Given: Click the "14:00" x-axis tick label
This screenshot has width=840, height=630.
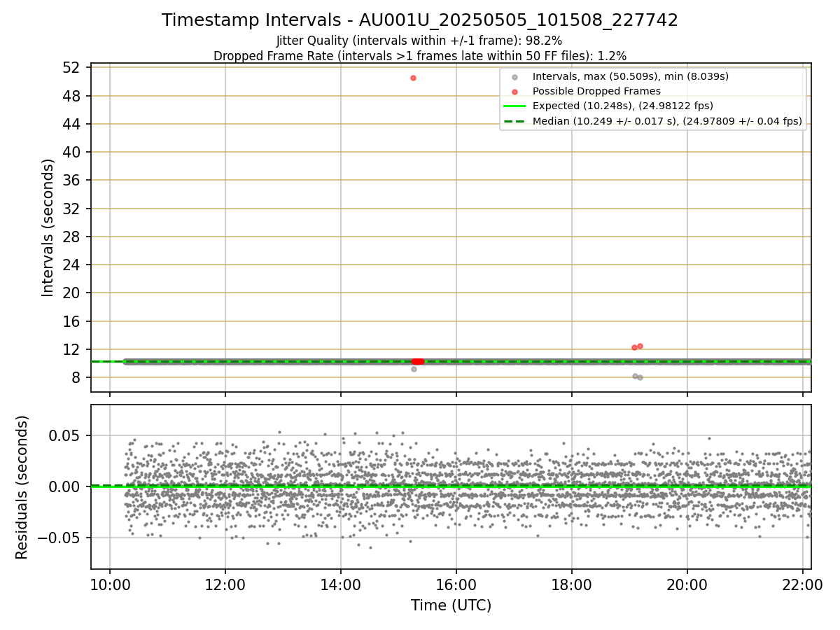Looking at the screenshot, I should point(341,585).
